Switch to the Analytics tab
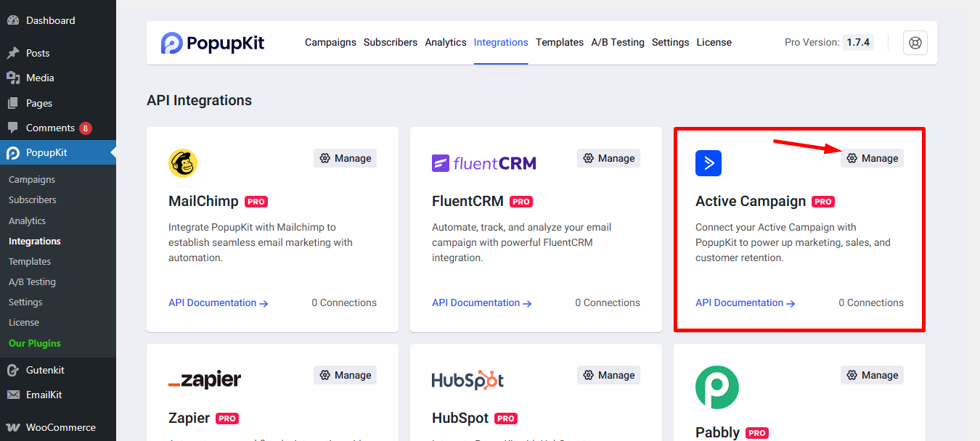 click(x=445, y=42)
